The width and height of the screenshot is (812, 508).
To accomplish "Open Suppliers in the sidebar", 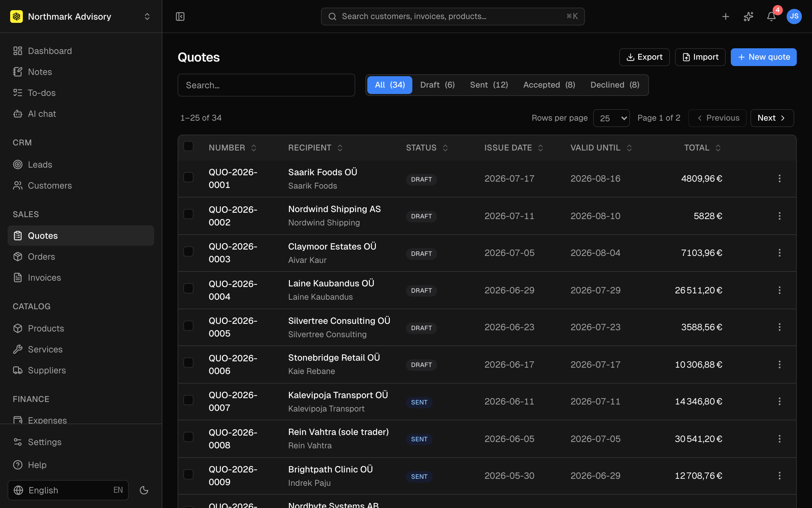I will coord(81,370).
